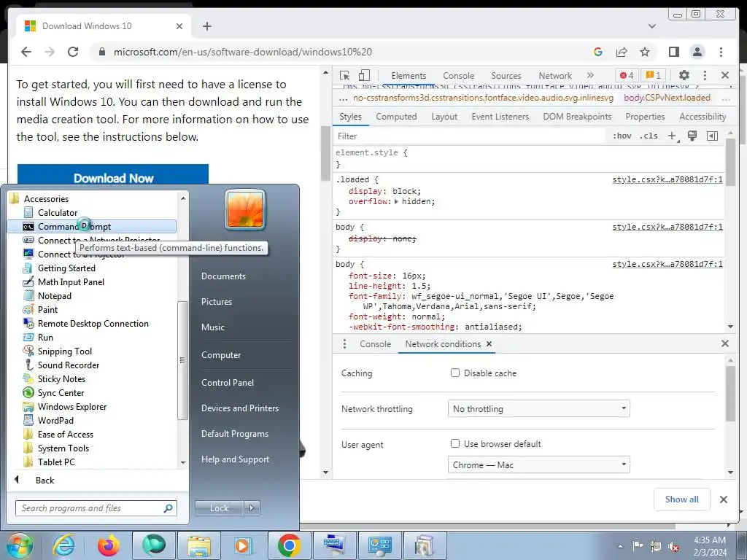Open drawer more options menu
The width and height of the screenshot is (747, 560).
click(x=344, y=344)
